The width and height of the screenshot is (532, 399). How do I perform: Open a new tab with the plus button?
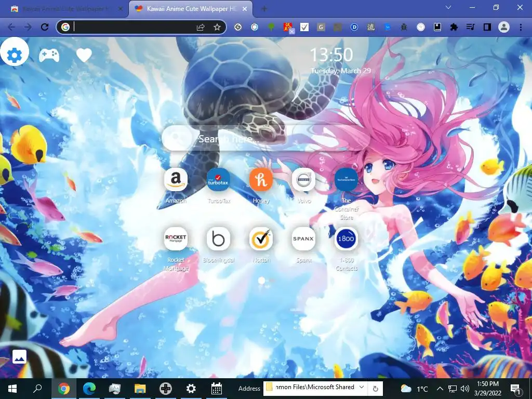pos(264,9)
